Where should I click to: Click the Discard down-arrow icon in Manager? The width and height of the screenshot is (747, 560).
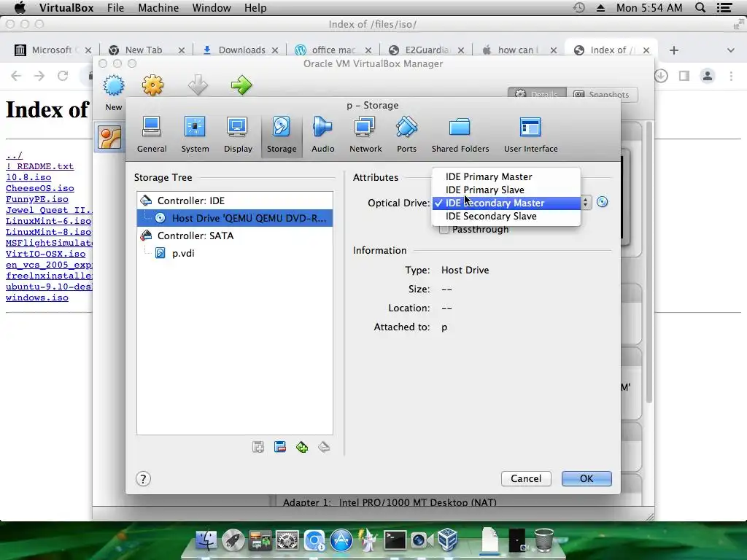click(x=198, y=86)
